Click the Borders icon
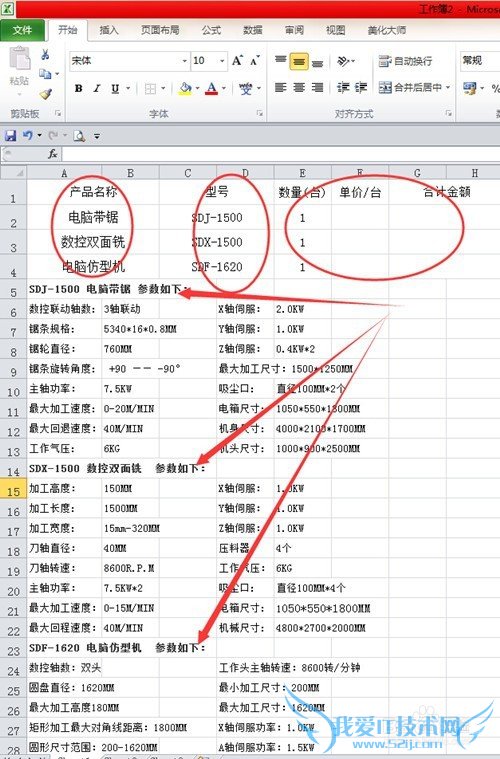 pos(150,88)
